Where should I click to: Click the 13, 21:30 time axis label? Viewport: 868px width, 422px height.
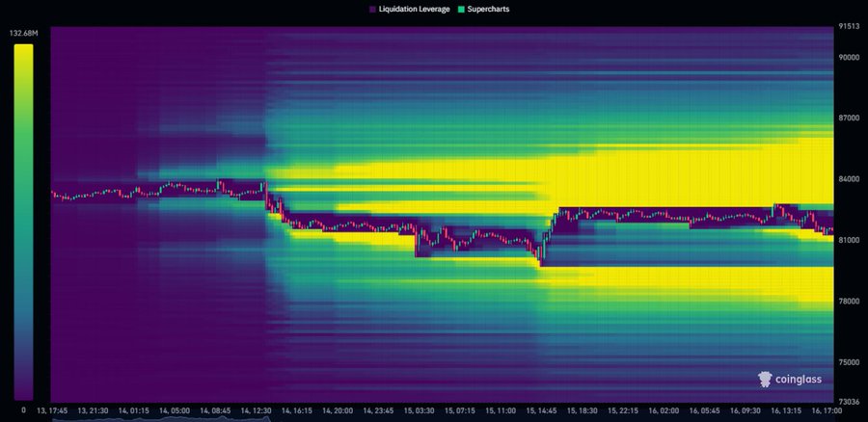point(93,411)
